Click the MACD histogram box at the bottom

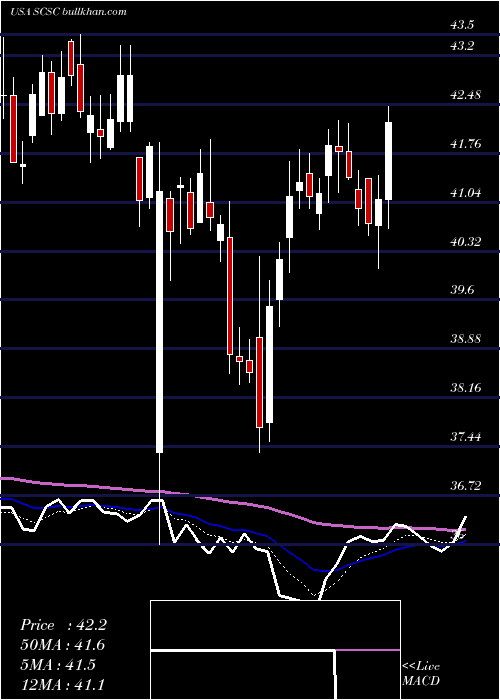pyautogui.click(x=275, y=650)
